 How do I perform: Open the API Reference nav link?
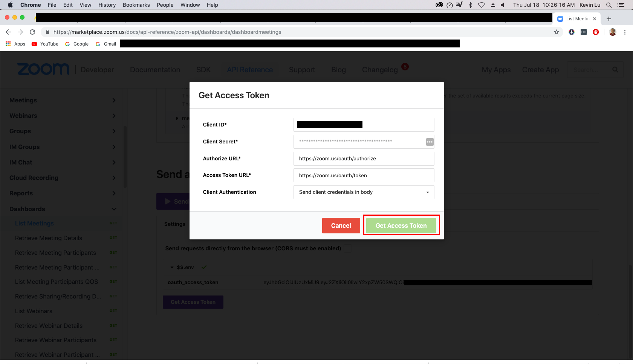click(x=250, y=70)
